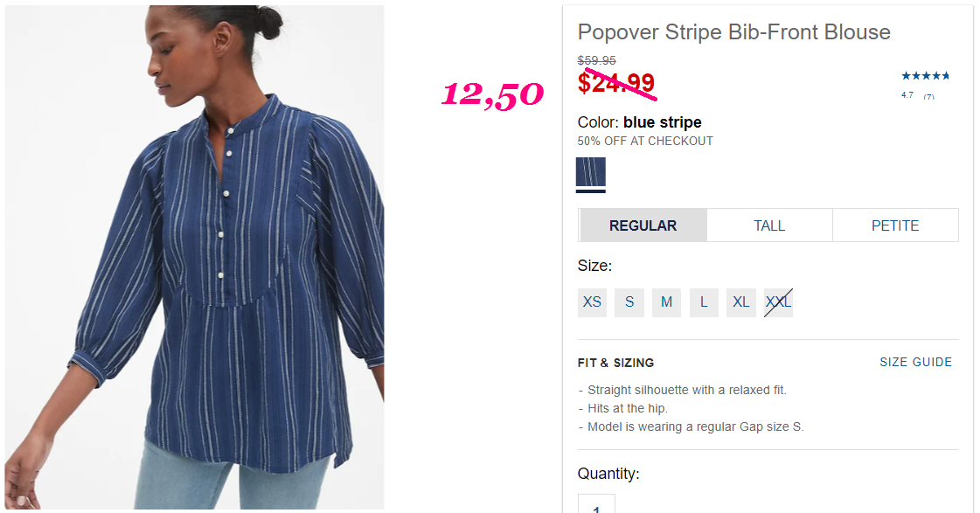Choose size XS

pos(592,302)
